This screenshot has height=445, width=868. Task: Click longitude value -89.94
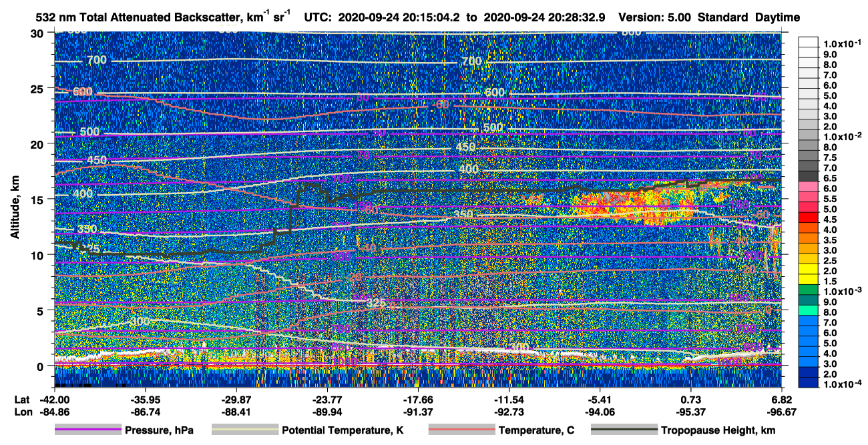click(x=327, y=411)
